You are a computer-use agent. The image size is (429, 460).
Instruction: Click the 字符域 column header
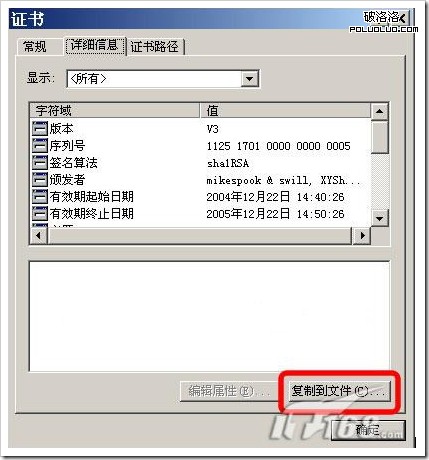tap(115, 110)
